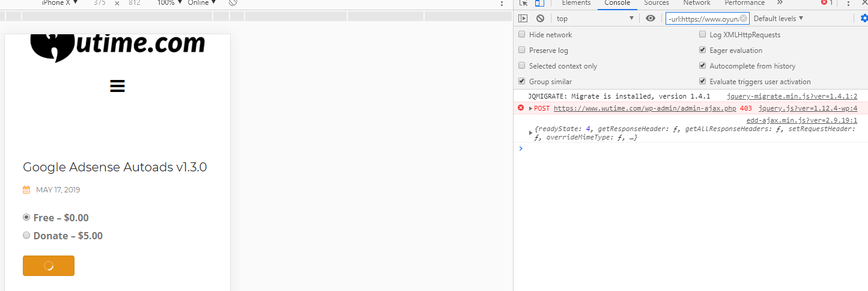The image size is (868, 291).
Task: Expand the POST error entry
Action: [530, 109]
